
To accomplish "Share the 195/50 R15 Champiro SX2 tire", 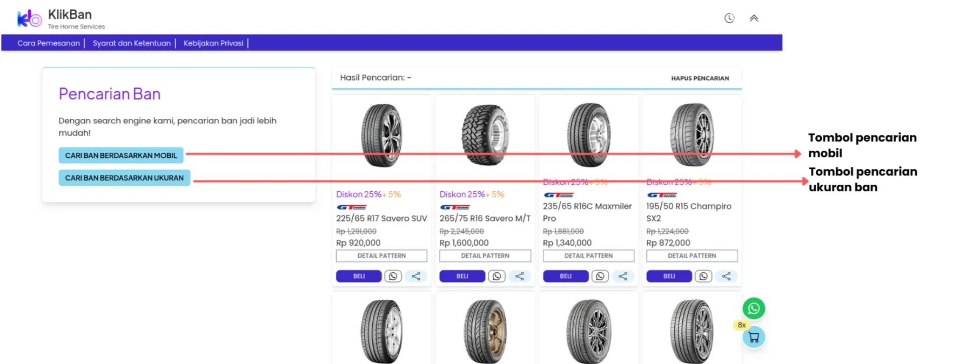I will [726, 276].
